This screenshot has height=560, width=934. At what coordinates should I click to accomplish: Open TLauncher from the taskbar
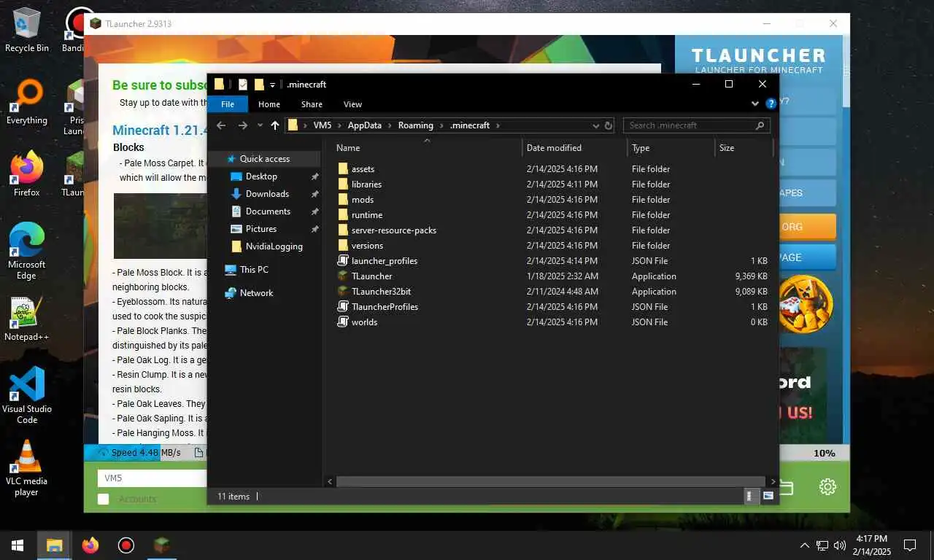click(x=162, y=545)
